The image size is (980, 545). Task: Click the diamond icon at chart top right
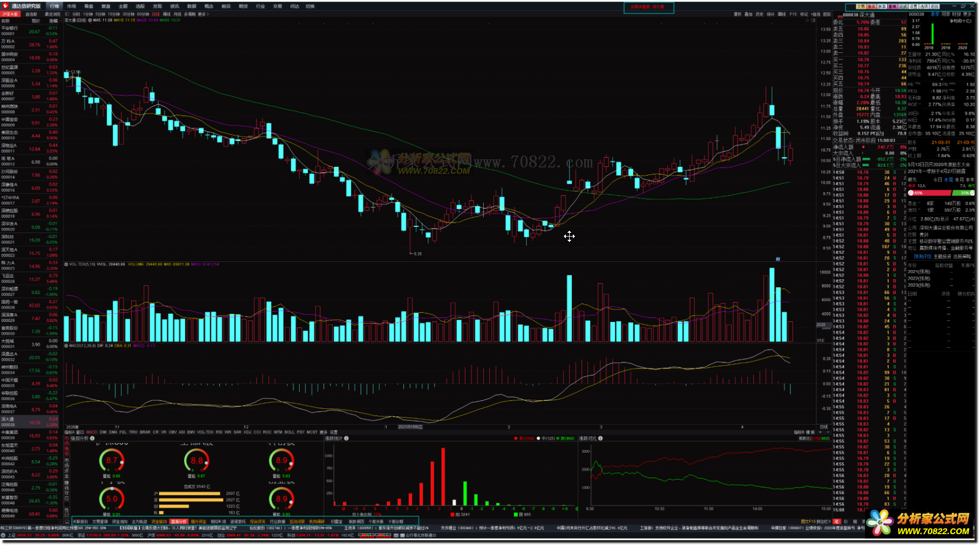pos(807,20)
